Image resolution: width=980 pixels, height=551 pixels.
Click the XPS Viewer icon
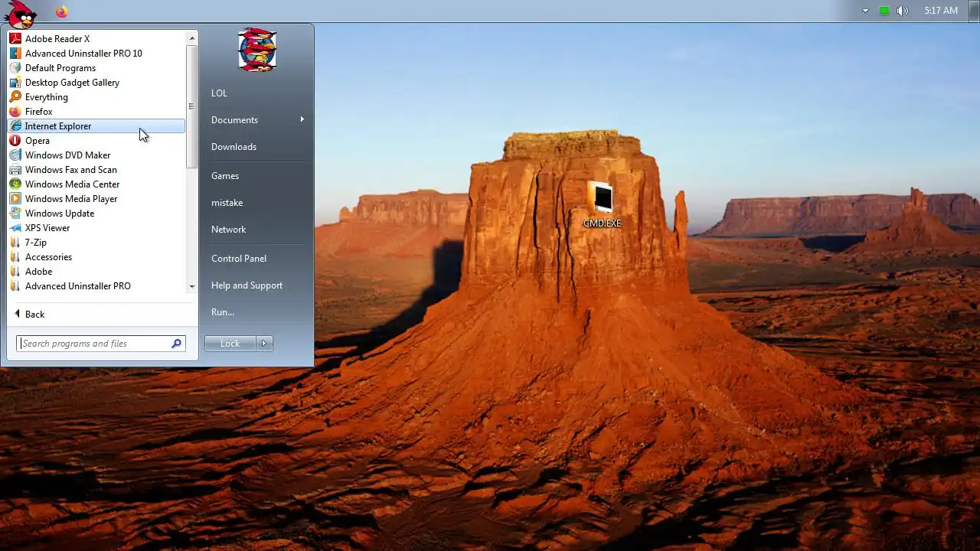(x=15, y=227)
